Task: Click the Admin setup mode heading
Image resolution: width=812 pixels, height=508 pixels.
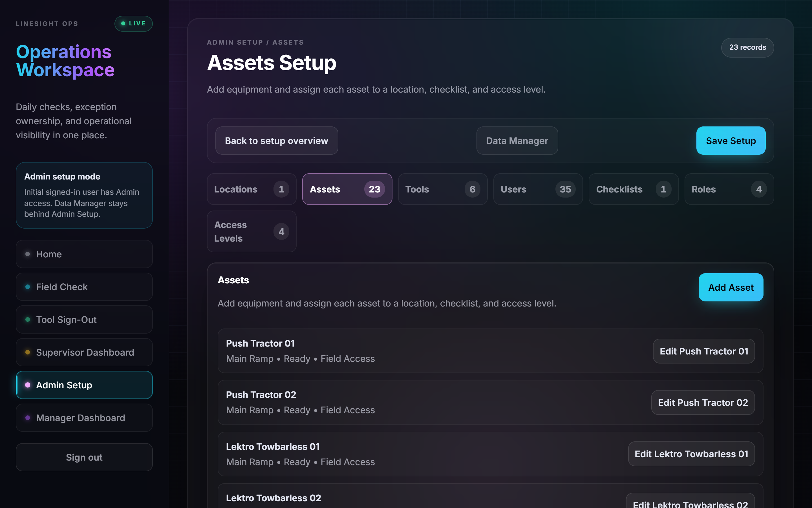Action: pos(62,176)
